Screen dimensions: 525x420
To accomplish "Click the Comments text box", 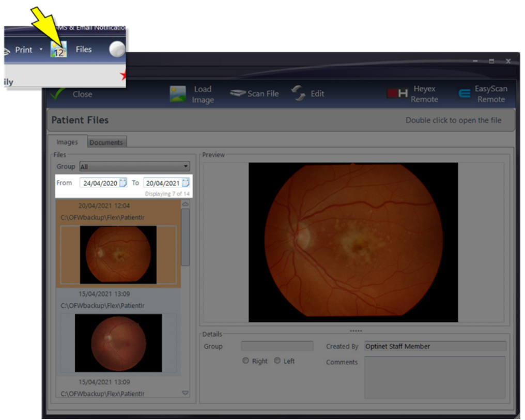I will pyautogui.click(x=435, y=378).
